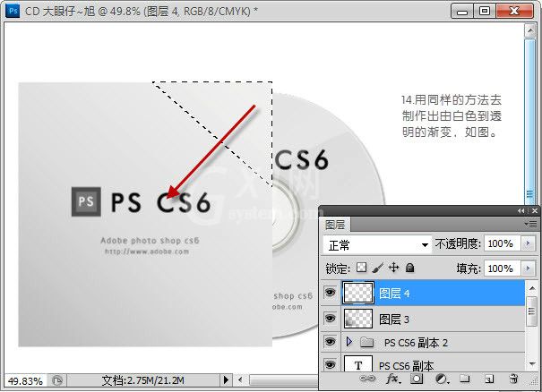The image size is (542, 392).
Task: Create a new layer group
Action: click(465, 379)
